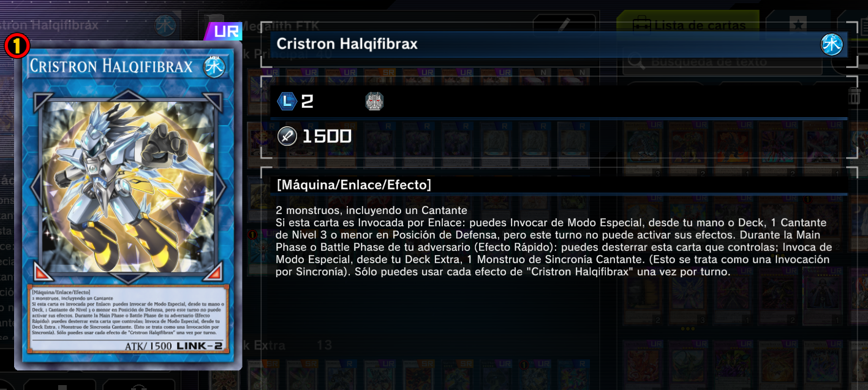This screenshot has height=390, width=868.
Task: Click the LINK-2 label on the card
Action: (x=199, y=346)
